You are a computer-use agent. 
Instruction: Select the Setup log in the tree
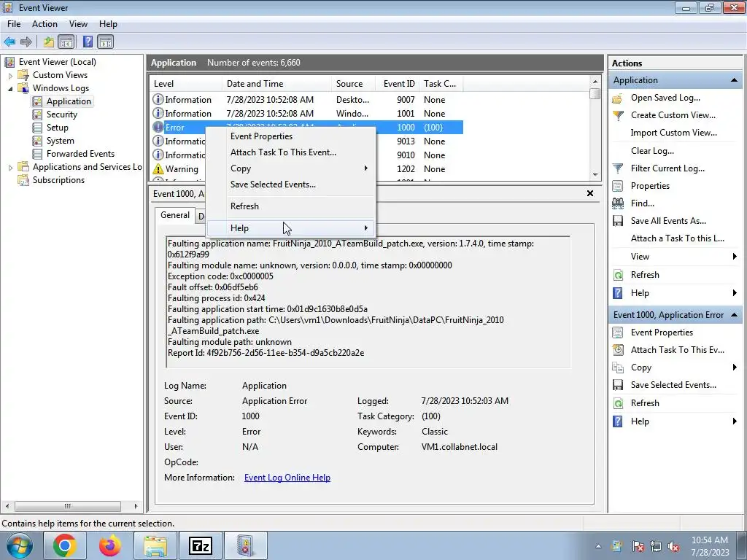pyautogui.click(x=57, y=128)
